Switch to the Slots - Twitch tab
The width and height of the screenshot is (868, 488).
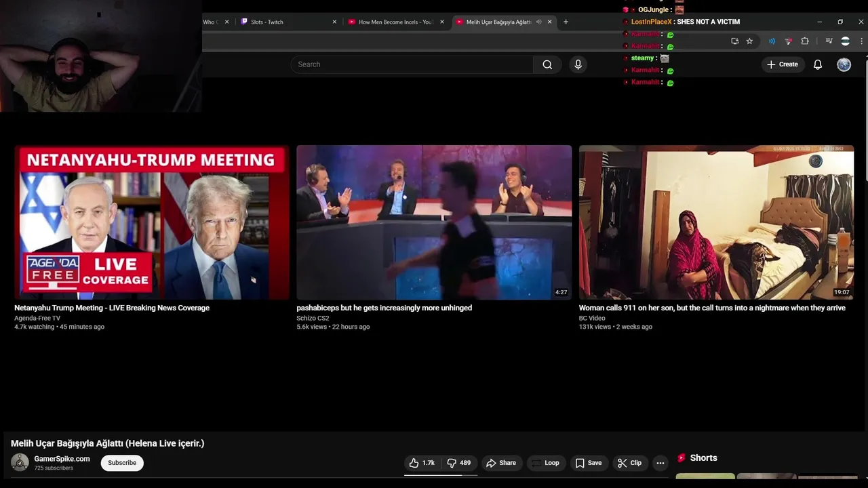click(288, 22)
